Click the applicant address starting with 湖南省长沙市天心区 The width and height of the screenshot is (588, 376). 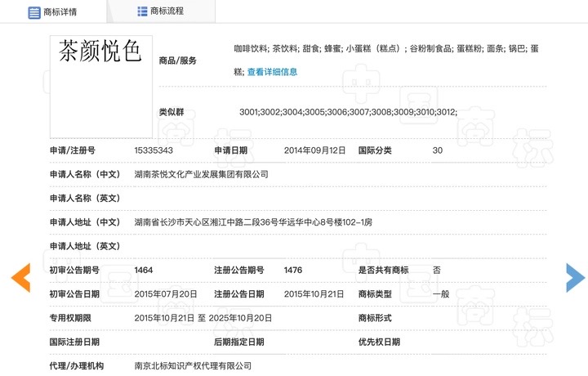pos(253,222)
